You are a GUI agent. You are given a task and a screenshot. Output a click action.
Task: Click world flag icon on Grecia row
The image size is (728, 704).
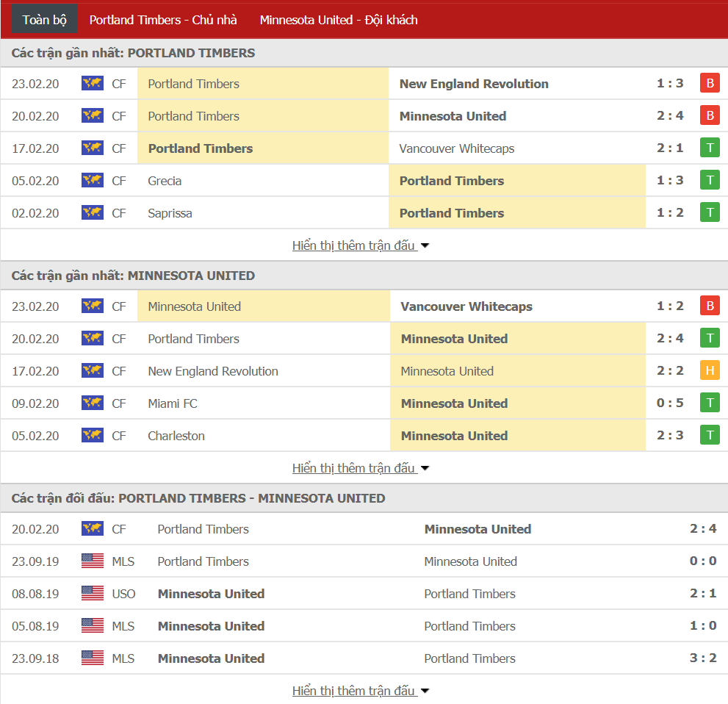(93, 180)
